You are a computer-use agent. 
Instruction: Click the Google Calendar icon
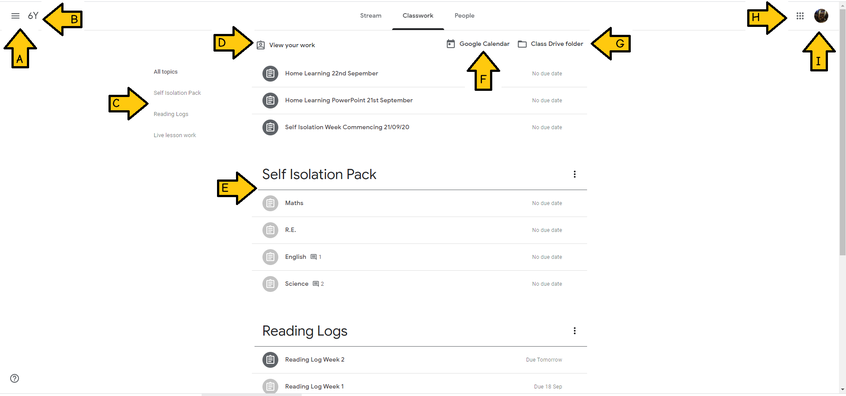(451, 44)
